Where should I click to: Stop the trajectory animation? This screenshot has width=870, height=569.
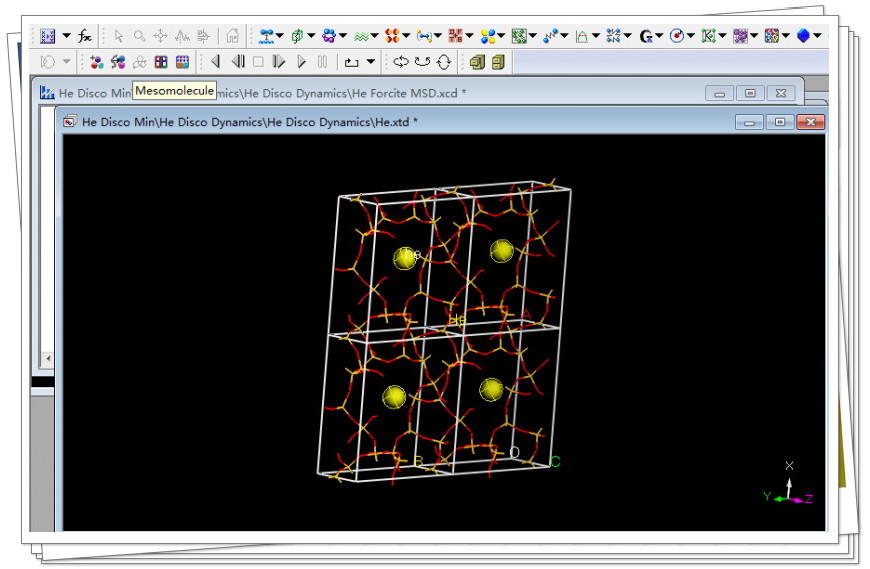pyautogui.click(x=258, y=62)
